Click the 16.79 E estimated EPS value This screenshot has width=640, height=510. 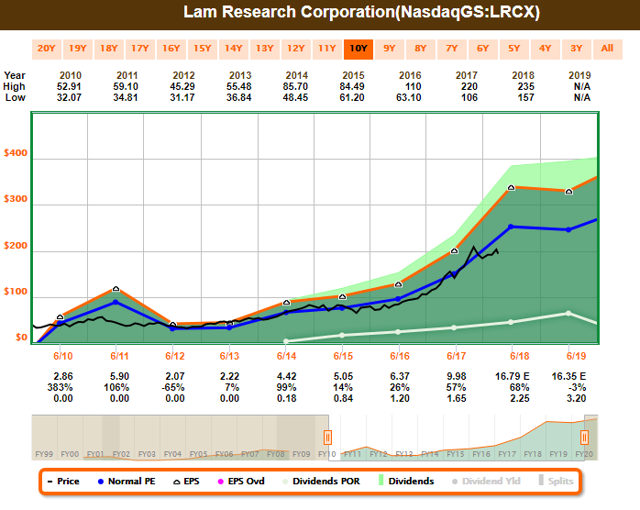coord(512,376)
